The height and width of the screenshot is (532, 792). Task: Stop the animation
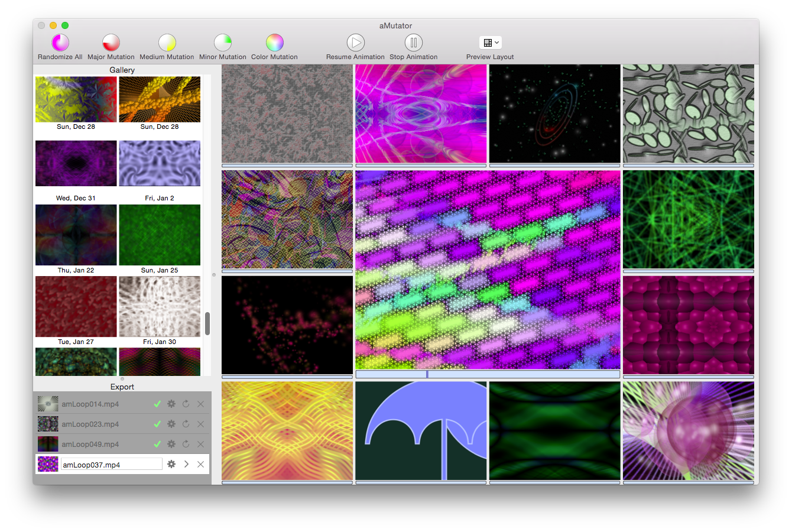[414, 43]
